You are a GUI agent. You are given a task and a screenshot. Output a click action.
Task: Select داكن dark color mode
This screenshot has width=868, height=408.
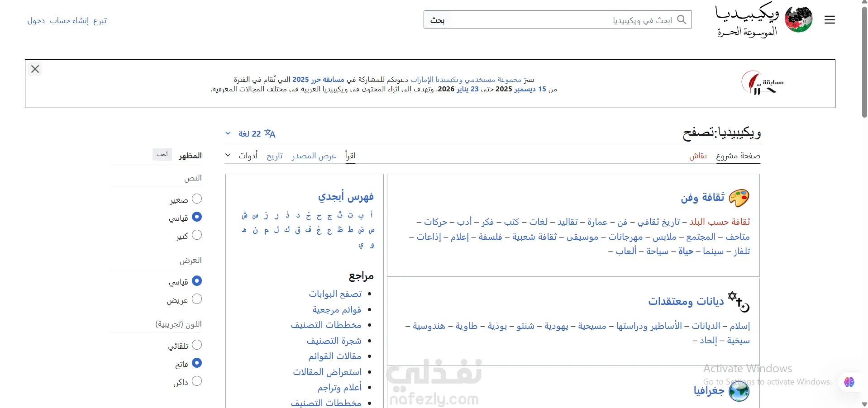(x=197, y=381)
